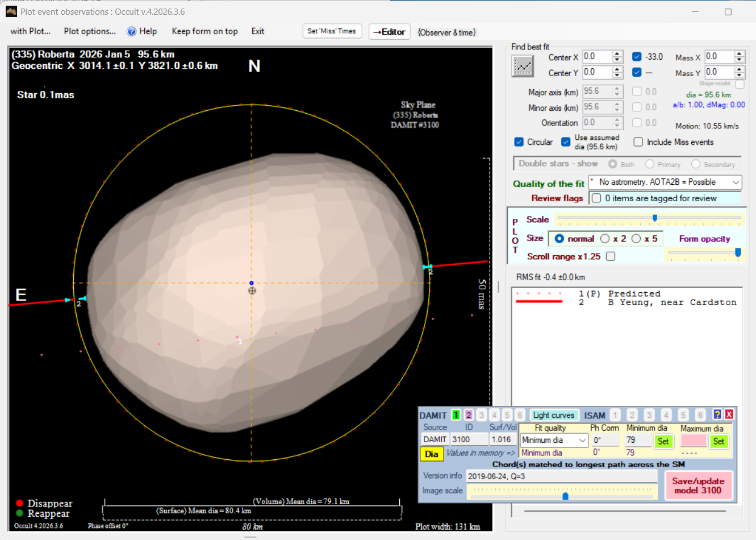Toggle the Circular checkbox

click(519, 142)
